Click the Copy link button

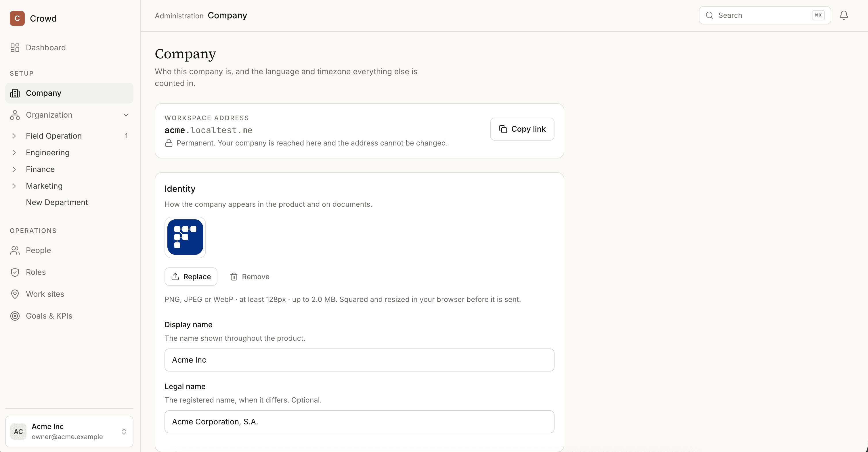pos(522,129)
